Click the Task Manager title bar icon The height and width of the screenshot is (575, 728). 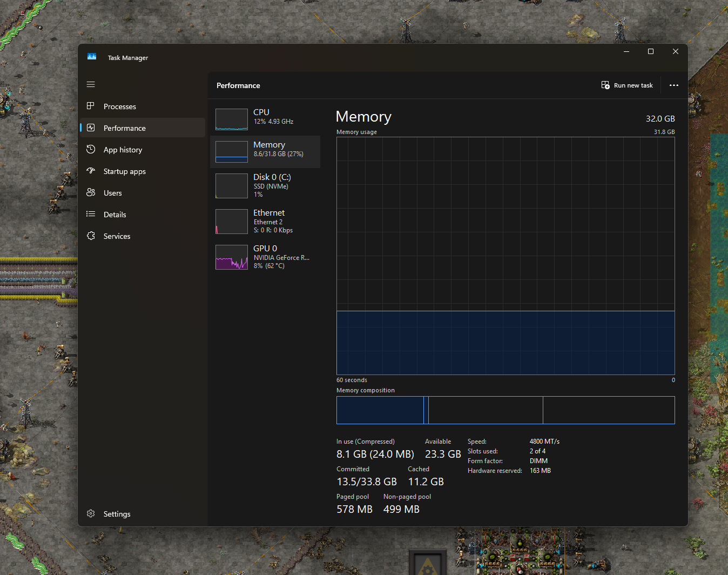point(92,57)
